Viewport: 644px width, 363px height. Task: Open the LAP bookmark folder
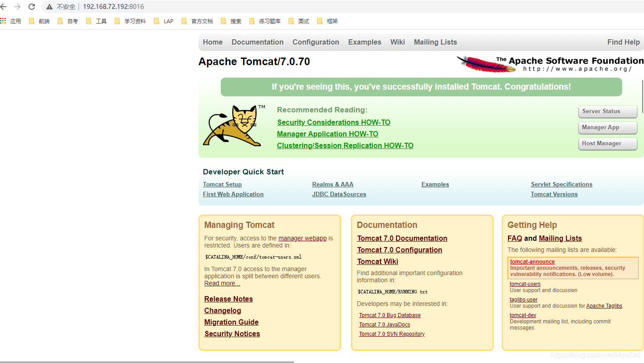[x=164, y=21]
